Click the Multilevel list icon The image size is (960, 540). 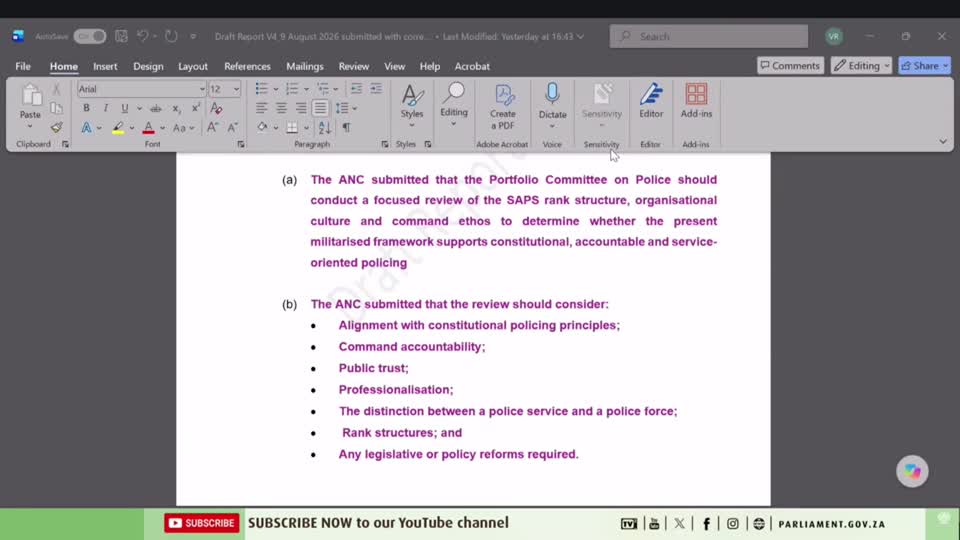[x=323, y=89]
